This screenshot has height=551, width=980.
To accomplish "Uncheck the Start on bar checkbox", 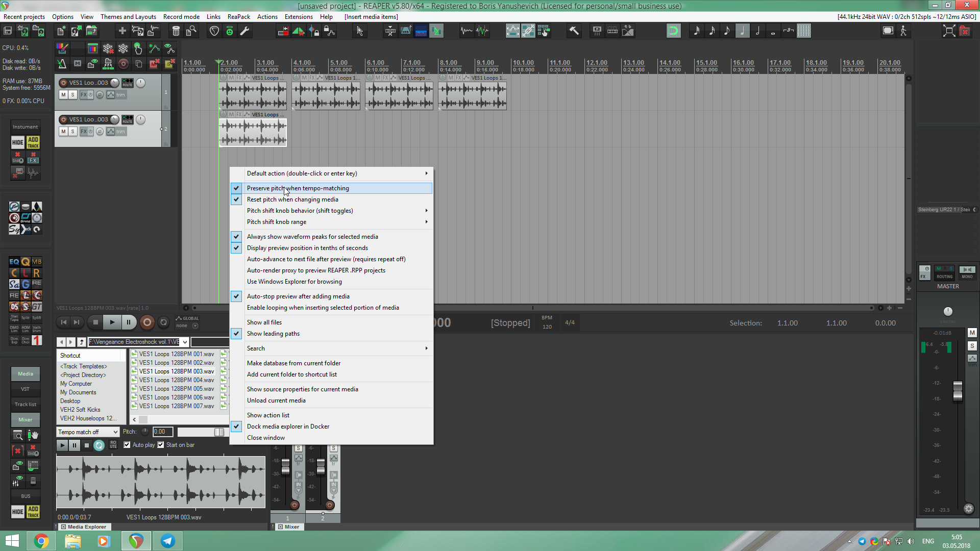I will [161, 445].
